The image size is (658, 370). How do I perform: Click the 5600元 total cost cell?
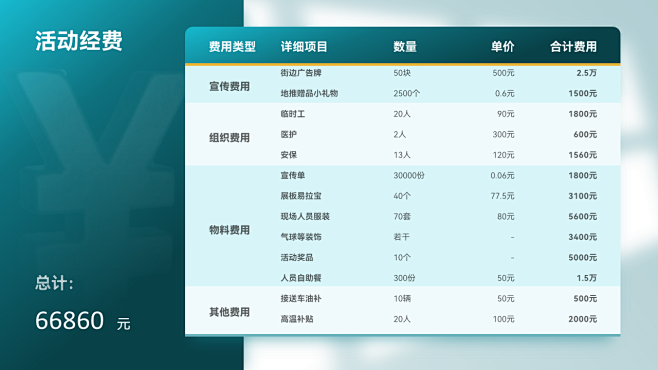tap(583, 217)
